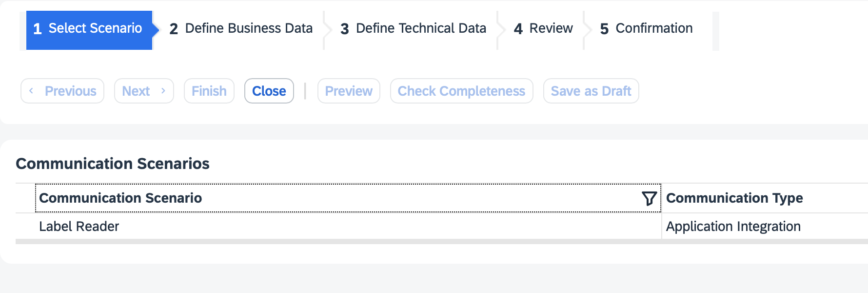868x293 pixels.
Task: Jump to Define Business Data step
Action: click(241, 29)
